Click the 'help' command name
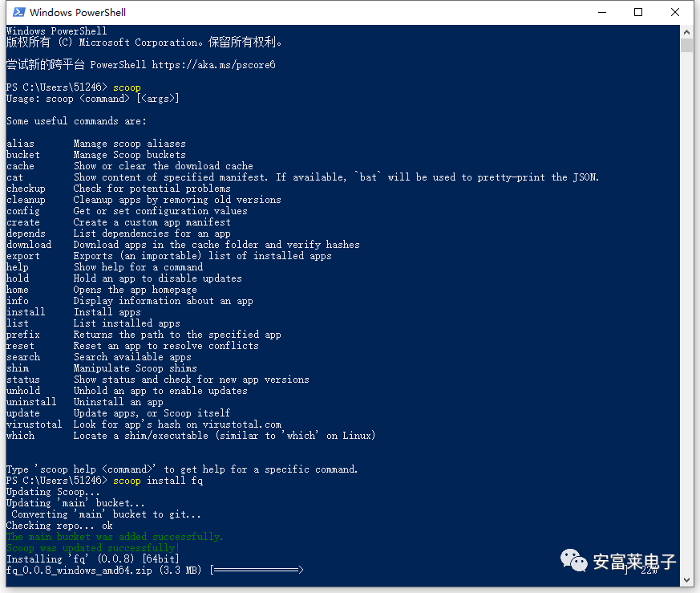The width and height of the screenshot is (700, 593). (x=18, y=267)
